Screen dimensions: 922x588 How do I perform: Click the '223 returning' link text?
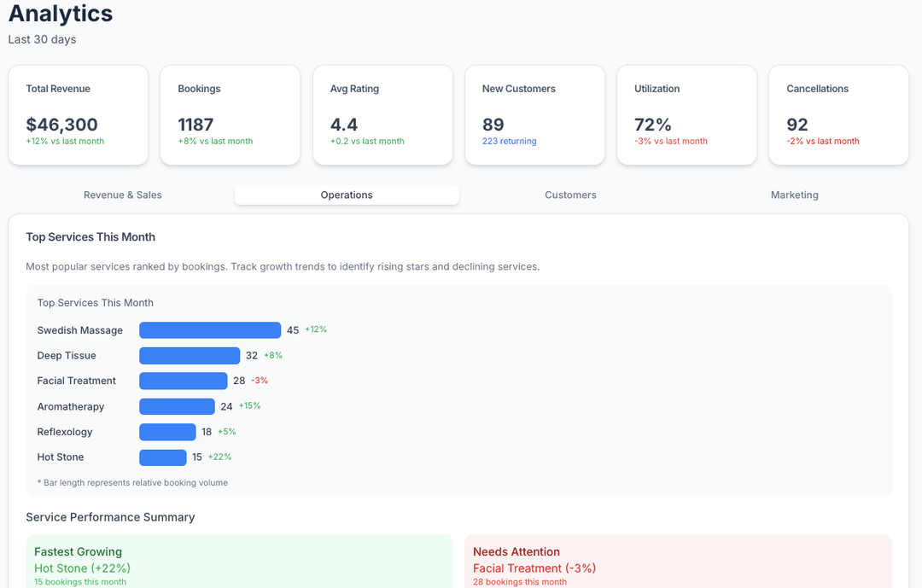[509, 141]
